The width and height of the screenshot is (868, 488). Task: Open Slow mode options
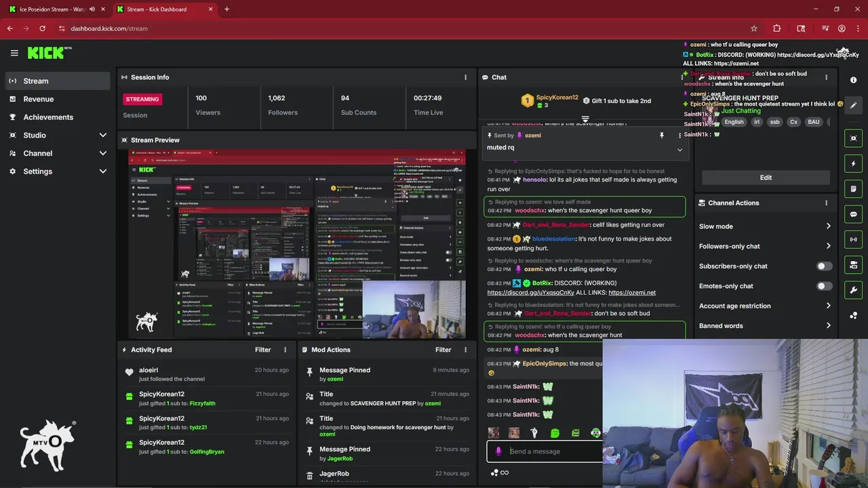[765, 226]
